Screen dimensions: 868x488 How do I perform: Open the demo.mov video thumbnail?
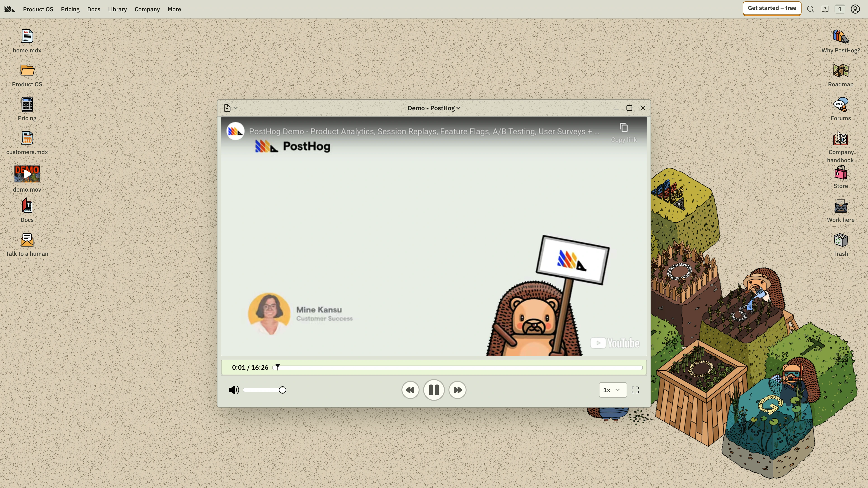[27, 174]
